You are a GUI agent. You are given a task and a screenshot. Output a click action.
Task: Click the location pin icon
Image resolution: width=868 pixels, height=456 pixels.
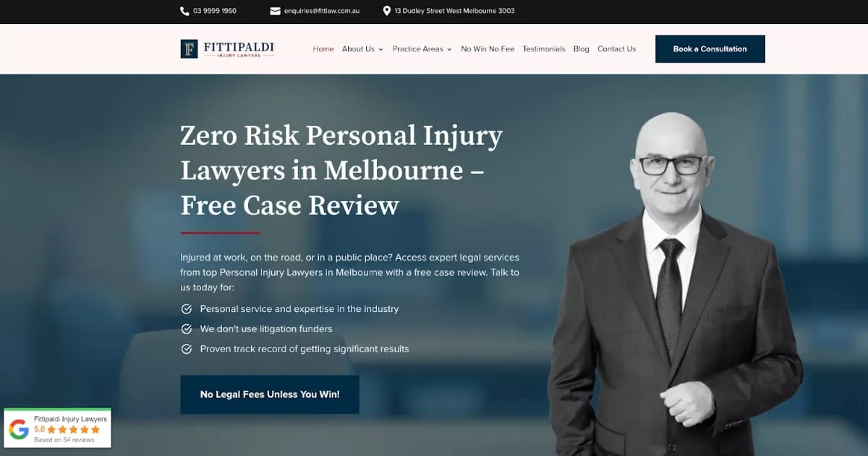387,11
